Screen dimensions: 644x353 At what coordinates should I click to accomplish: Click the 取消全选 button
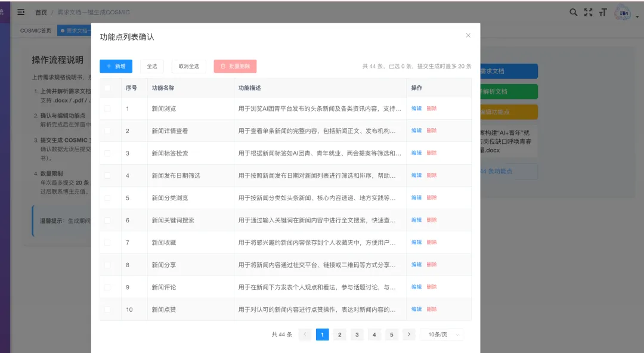tap(188, 66)
